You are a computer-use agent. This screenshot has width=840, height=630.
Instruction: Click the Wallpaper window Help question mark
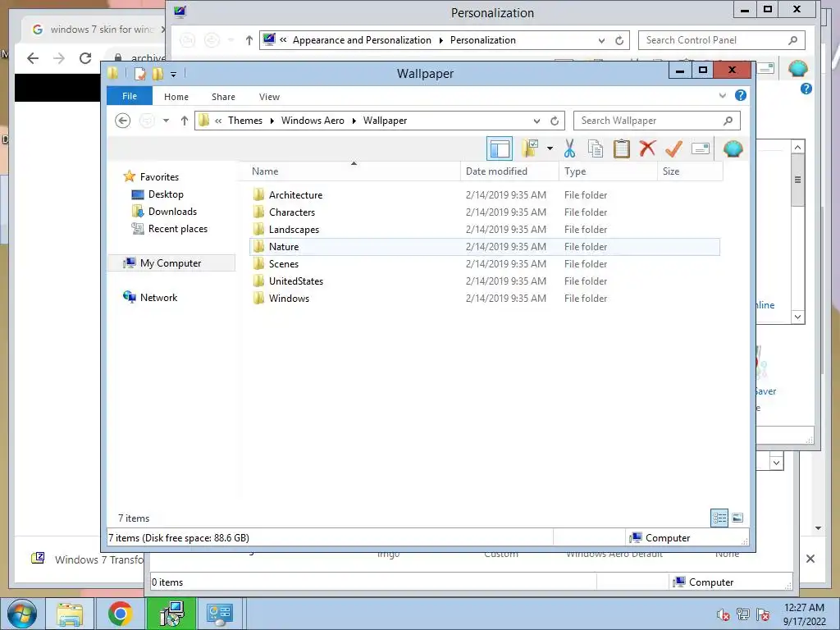tap(741, 95)
